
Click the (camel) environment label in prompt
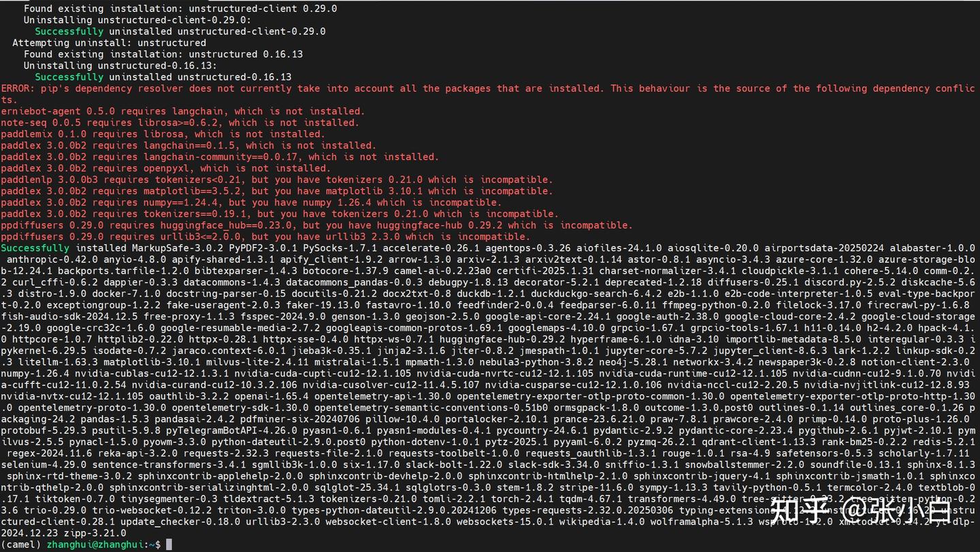coord(21,545)
